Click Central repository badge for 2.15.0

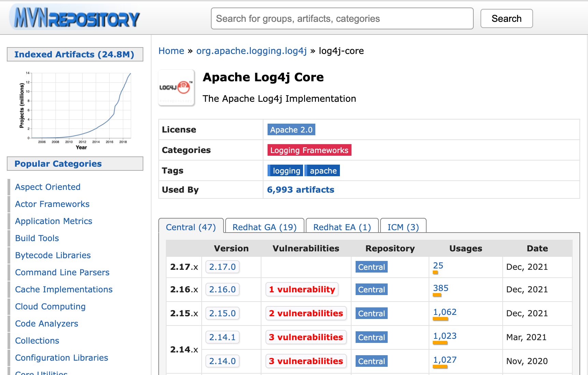click(371, 314)
